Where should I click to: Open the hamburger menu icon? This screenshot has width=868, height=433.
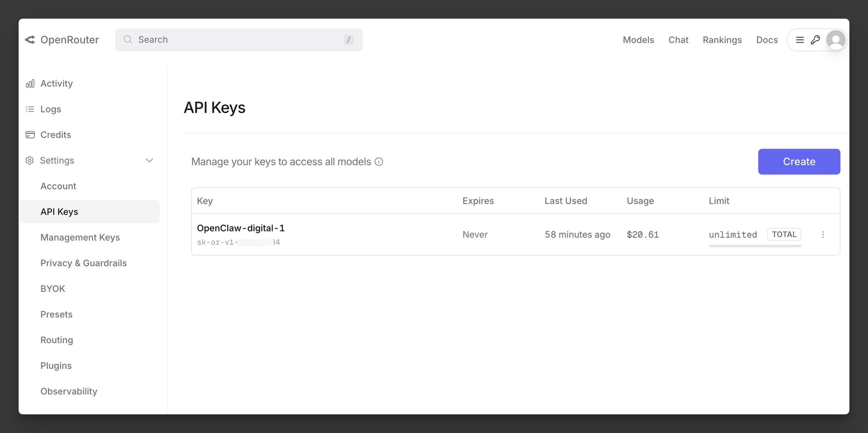[x=800, y=40]
